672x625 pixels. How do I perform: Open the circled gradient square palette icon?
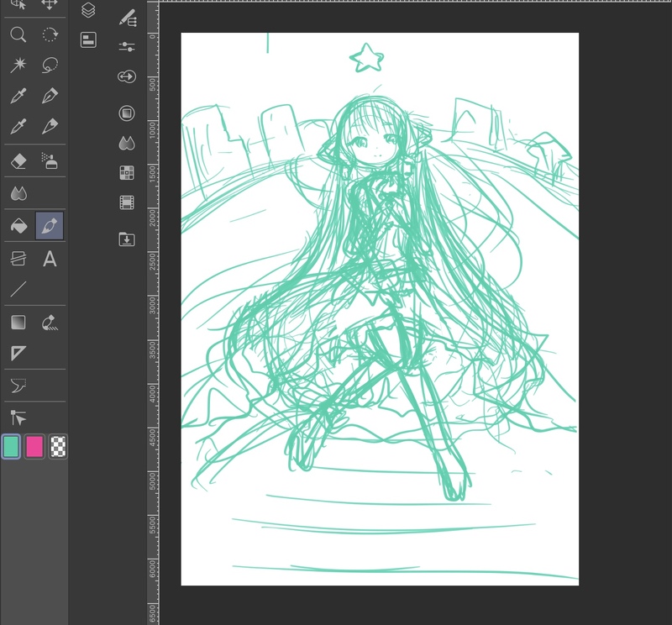tap(127, 113)
